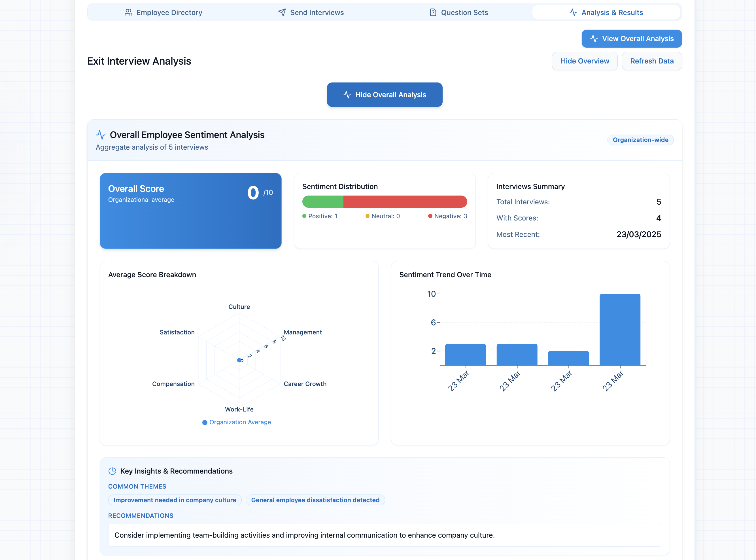
Task: Click the Career Growth radar label
Action: click(x=305, y=384)
